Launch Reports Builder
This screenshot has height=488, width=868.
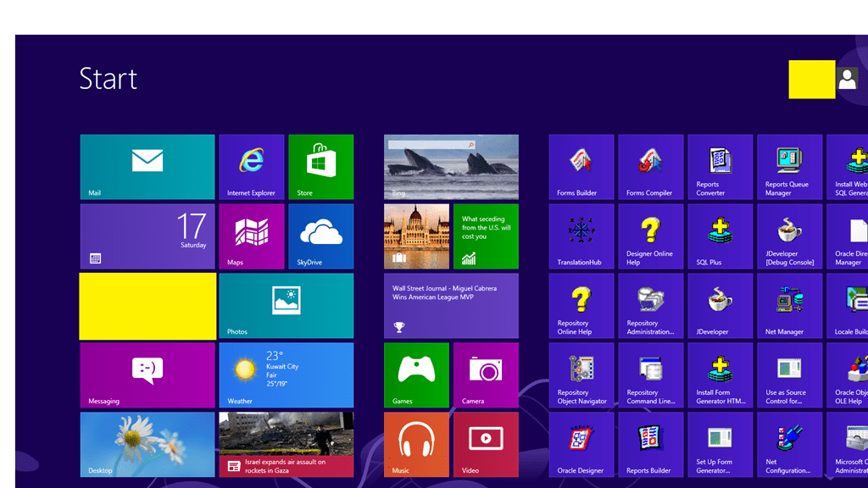click(651, 444)
